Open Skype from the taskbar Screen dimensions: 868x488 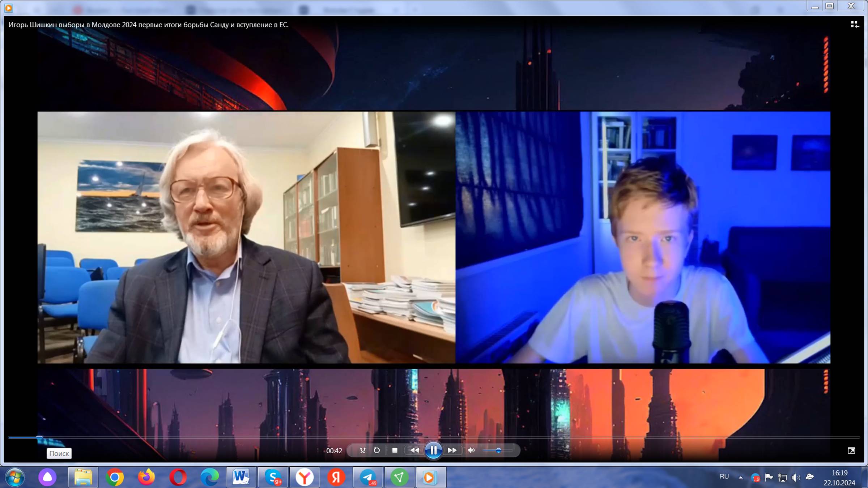[x=273, y=478]
